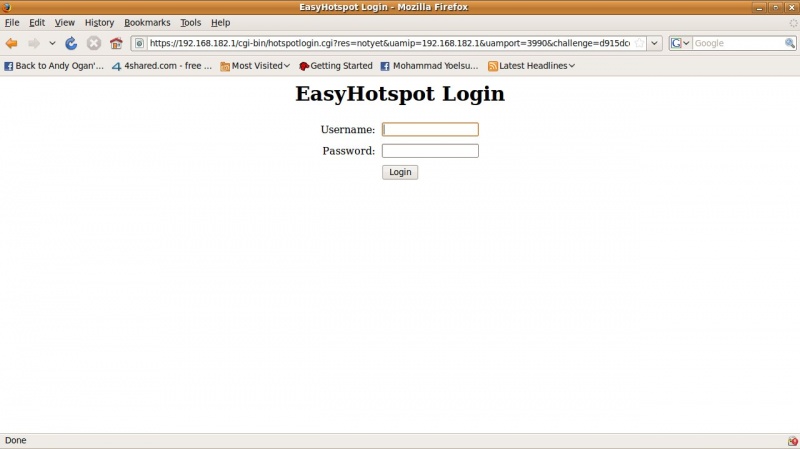Screen dimensions: 800x449
Task: Close the Firefox window
Action: (791, 7)
